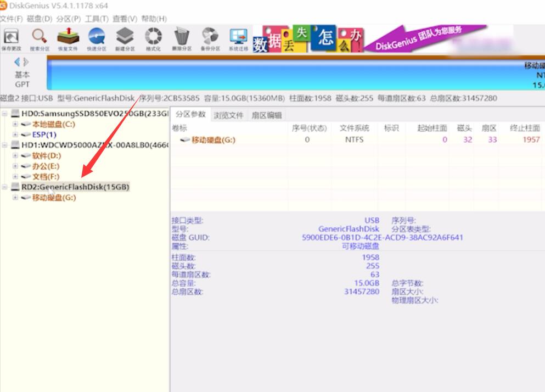Screen dimensions: 545x392
Task: Open the 数据丢失怎么办 banner
Action: tap(308, 38)
